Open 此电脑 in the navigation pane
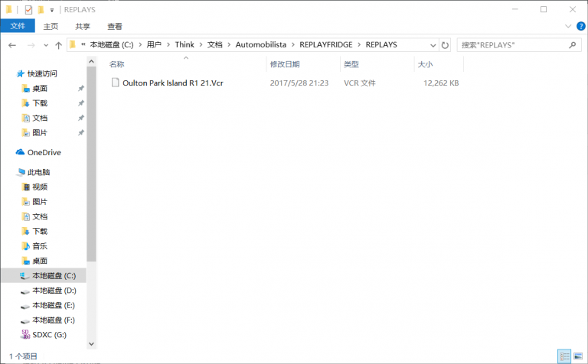Image resolution: width=588 pixels, height=364 pixels. click(38, 172)
